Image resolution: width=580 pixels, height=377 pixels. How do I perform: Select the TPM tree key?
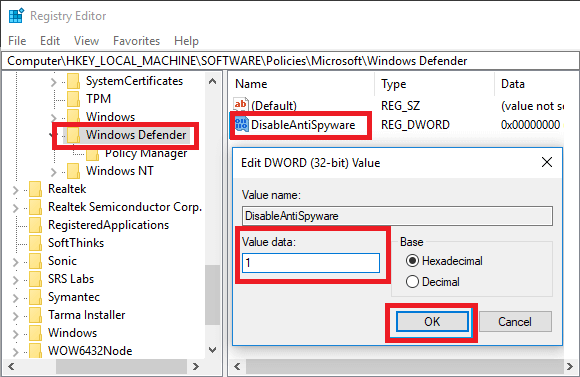pos(98,99)
